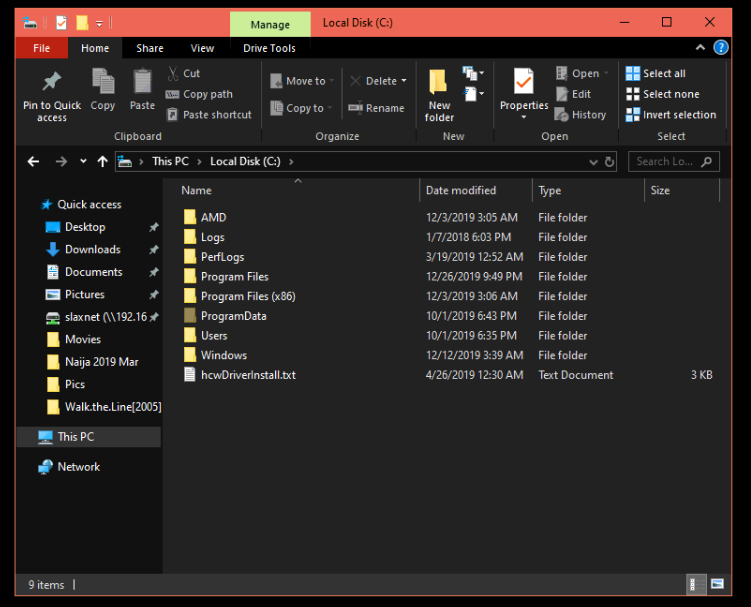Click the Cut scissors button
The width and height of the screenshot is (751, 607).
pos(183,73)
